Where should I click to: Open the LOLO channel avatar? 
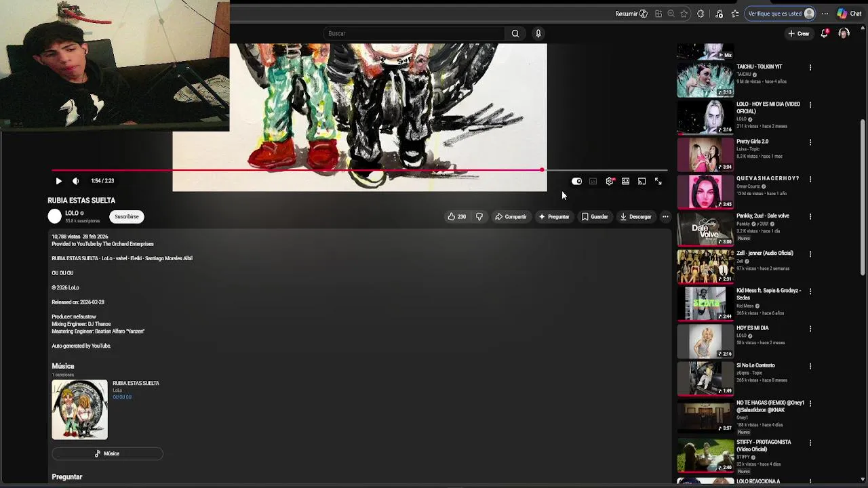point(55,216)
